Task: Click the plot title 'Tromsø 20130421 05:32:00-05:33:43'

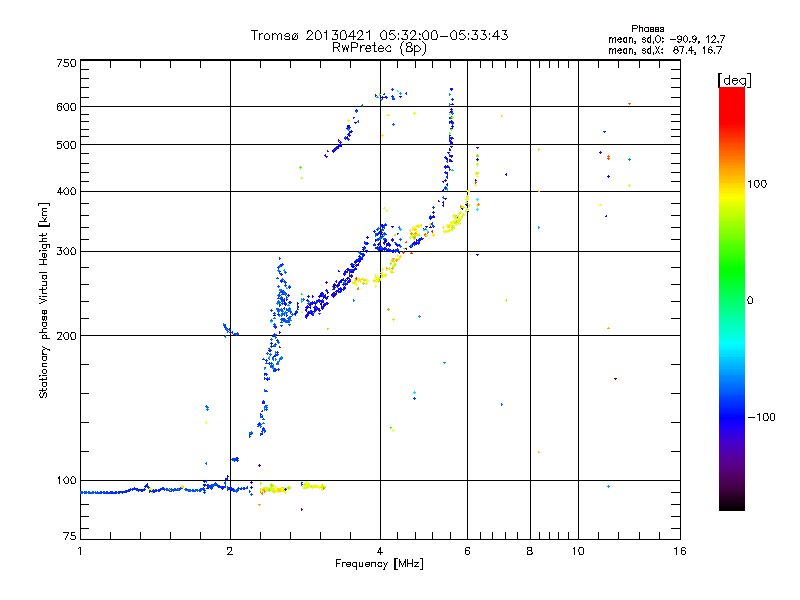Action: [x=379, y=35]
